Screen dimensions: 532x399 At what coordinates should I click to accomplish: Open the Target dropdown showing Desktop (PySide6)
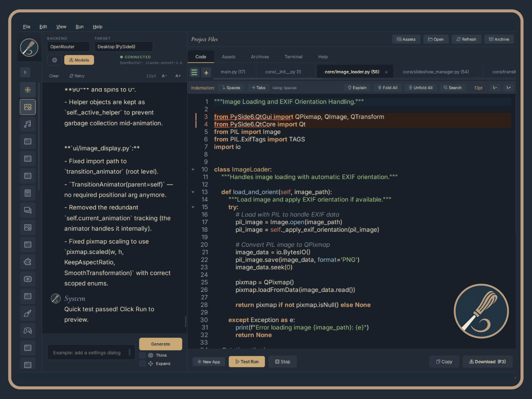click(123, 47)
